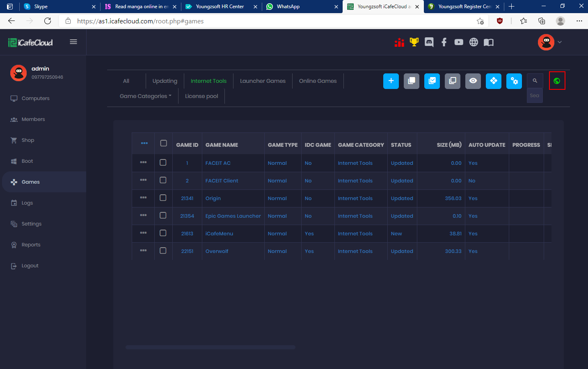
Task: Click the yellow trophy icon
Action: (414, 42)
